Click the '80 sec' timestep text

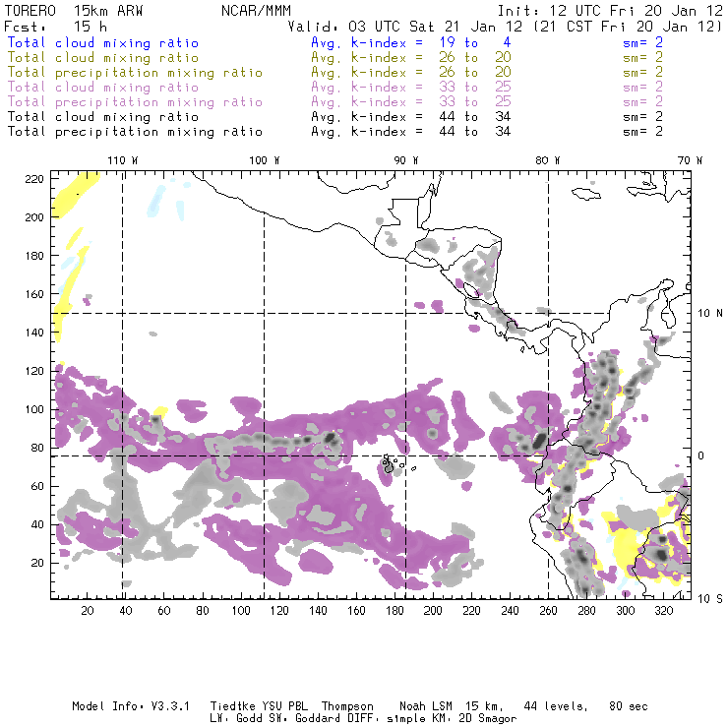coord(629,706)
